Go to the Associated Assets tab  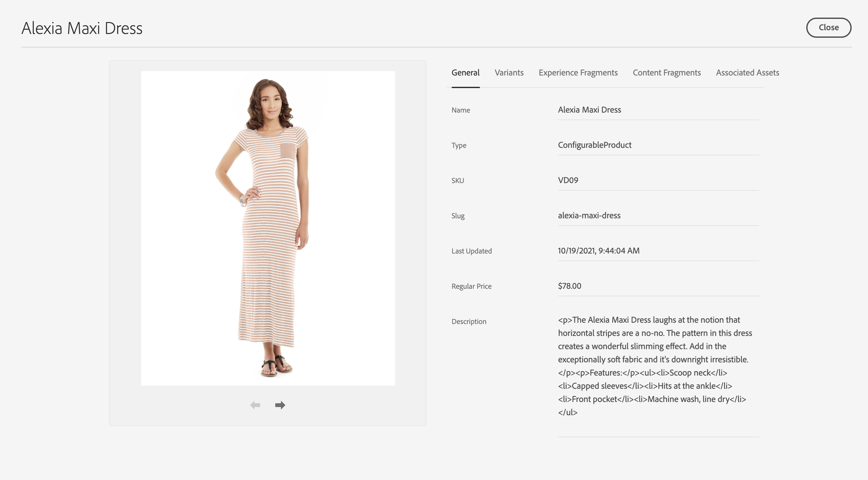(x=747, y=72)
